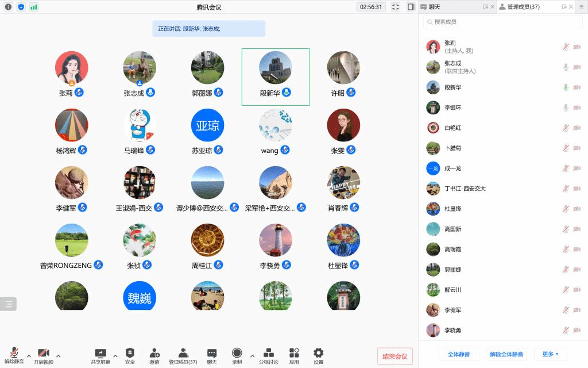Click the Invite (邀请) icon

(154, 354)
